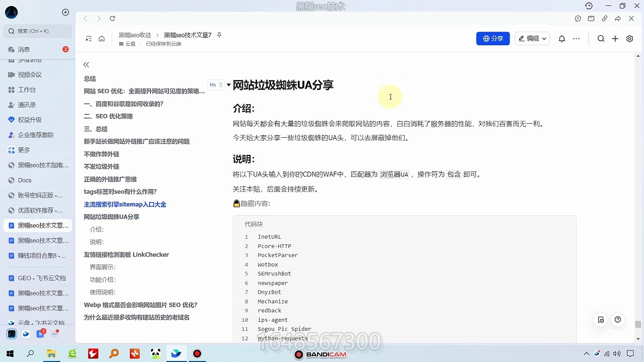Open the help question mark button
644x362 pixels.
pyautogui.click(x=618, y=320)
